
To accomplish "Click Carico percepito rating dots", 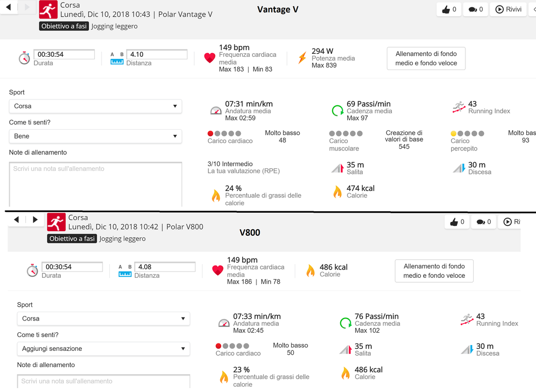I will pos(467,133).
